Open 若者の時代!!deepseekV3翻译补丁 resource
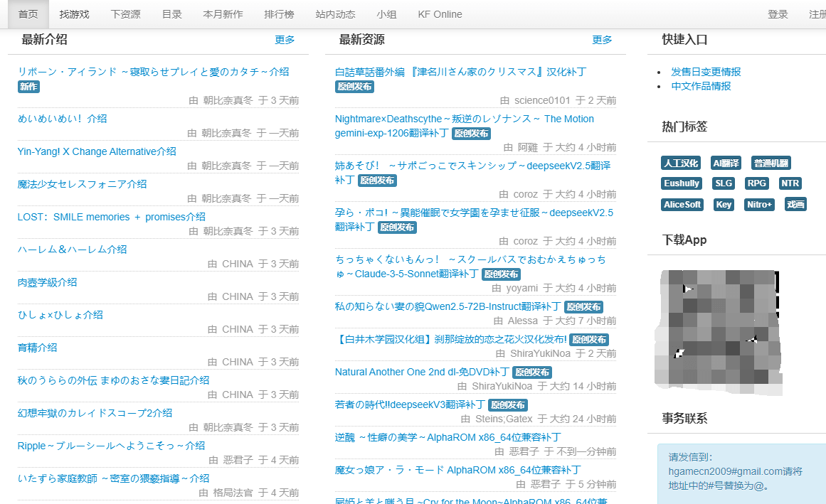The width and height of the screenshot is (826, 504). (x=410, y=404)
